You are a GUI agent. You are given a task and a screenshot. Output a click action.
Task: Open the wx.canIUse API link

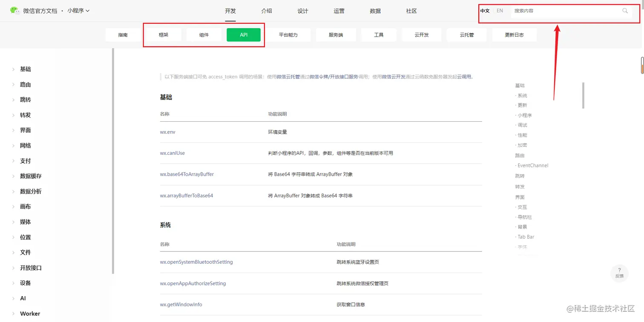point(172,153)
